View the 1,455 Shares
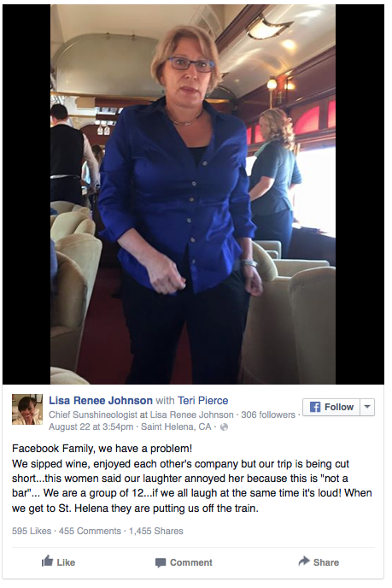 coord(156,531)
